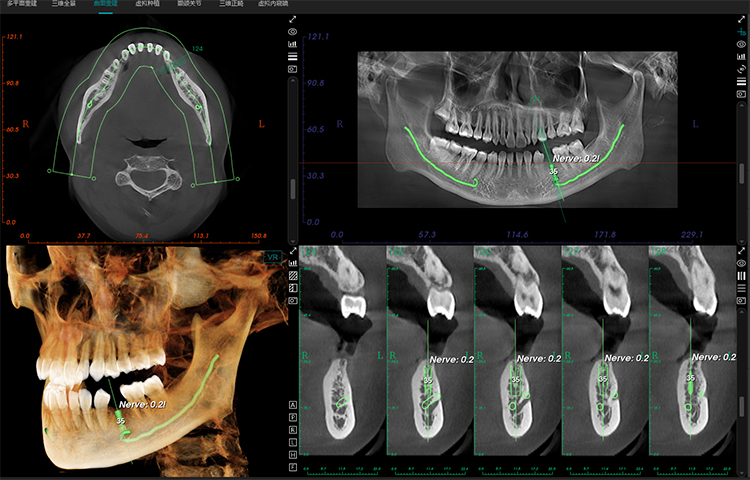This screenshot has width=750, height=480.
Task: Open cross-section slice list menu
Action: (x=741, y=286)
